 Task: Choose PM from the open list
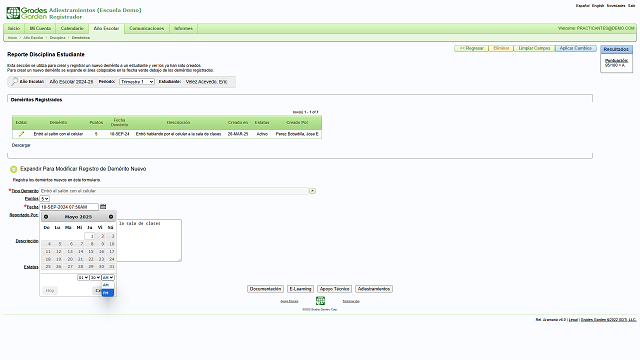[108, 293]
